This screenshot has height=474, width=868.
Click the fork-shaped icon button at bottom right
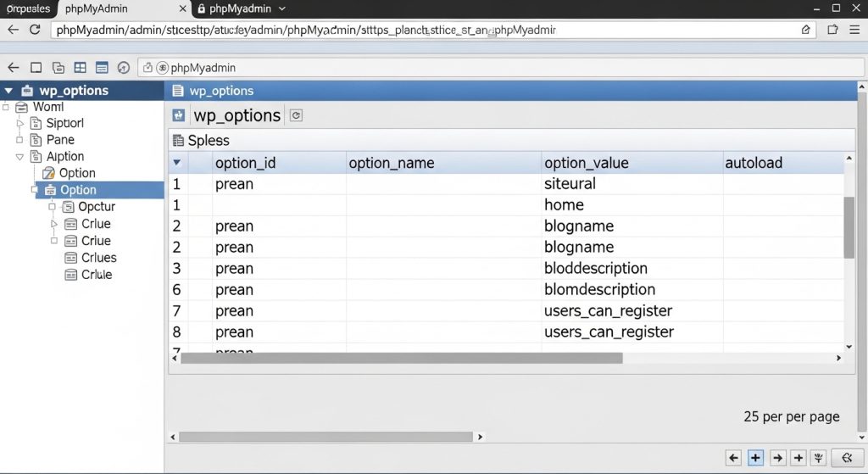click(x=819, y=457)
